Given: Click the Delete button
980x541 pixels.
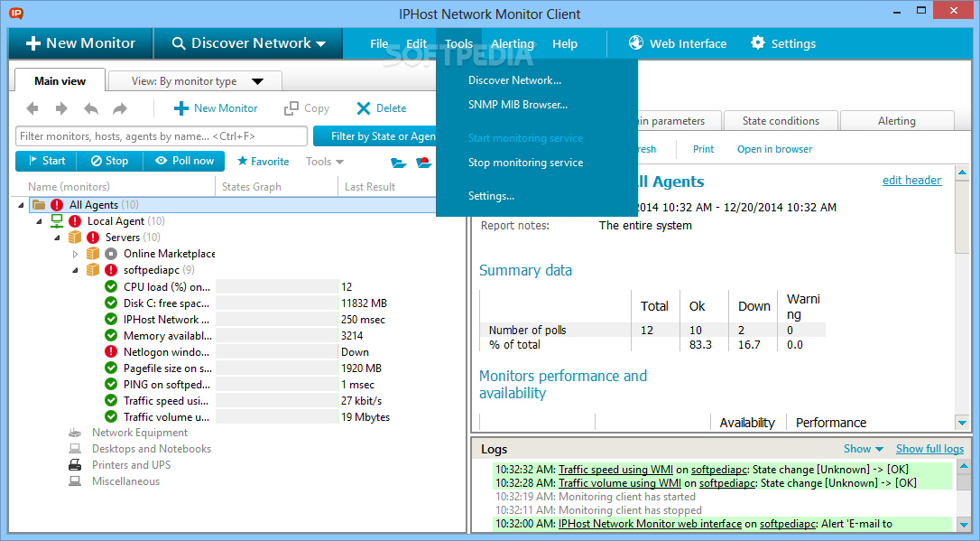Looking at the screenshot, I should pos(381,108).
